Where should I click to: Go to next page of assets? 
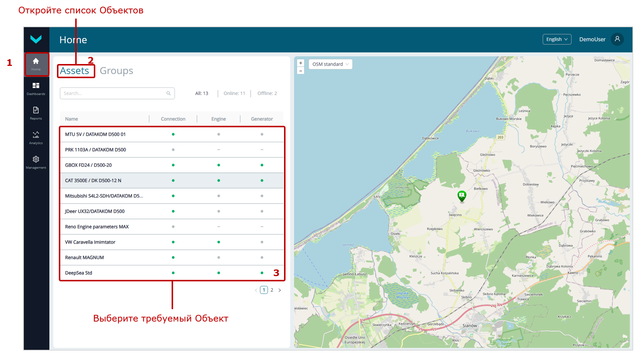point(280,290)
